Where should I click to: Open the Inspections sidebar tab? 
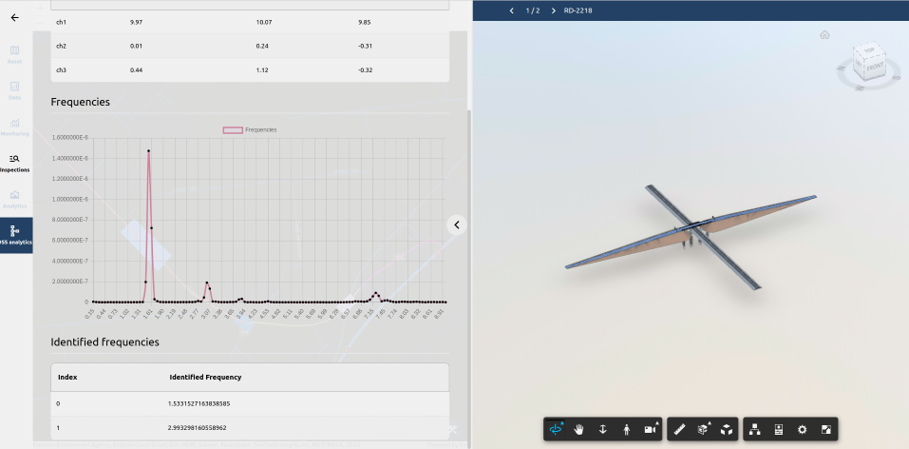pos(15,163)
